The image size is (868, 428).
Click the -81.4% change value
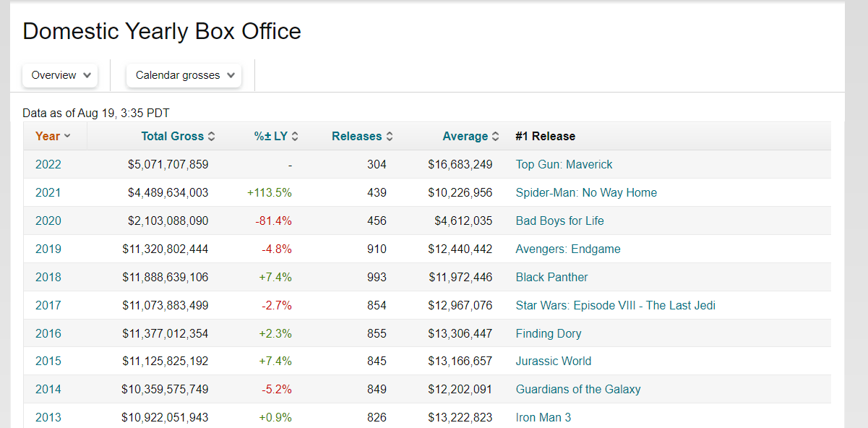tap(274, 221)
